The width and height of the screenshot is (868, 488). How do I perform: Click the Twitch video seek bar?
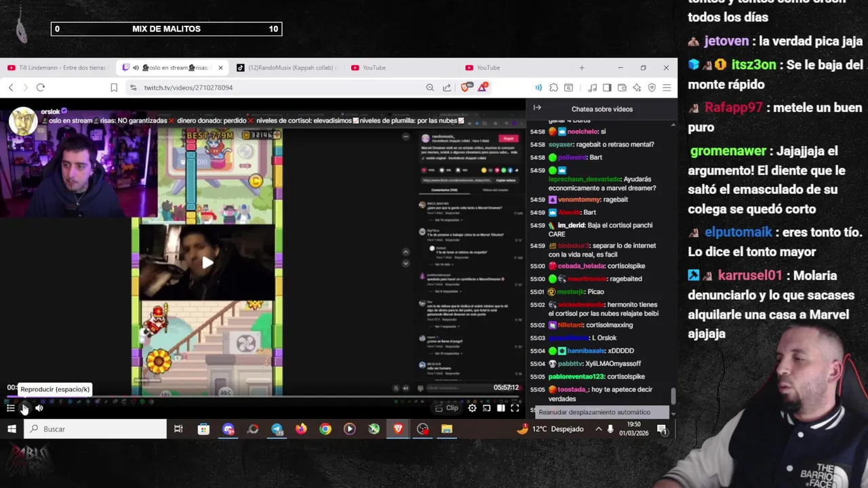click(263, 397)
